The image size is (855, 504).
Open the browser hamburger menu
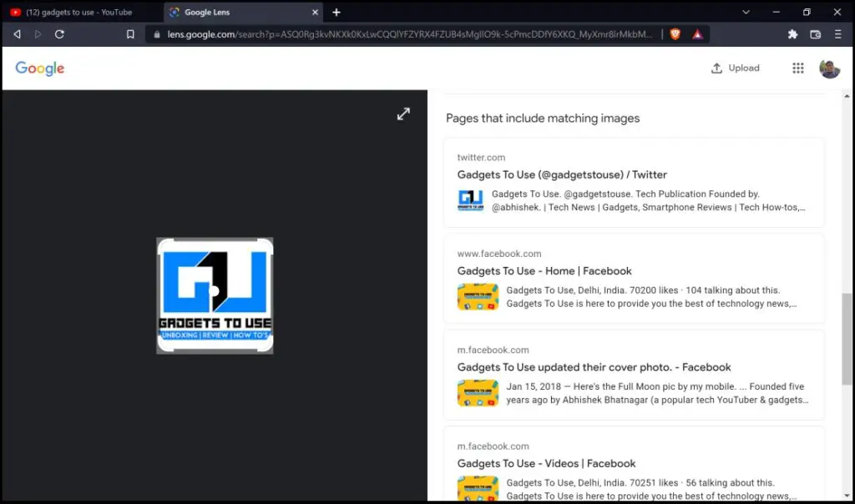pyautogui.click(x=838, y=34)
